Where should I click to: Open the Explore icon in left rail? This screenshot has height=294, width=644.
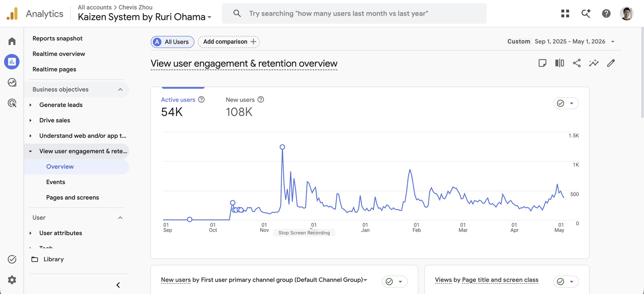point(12,83)
